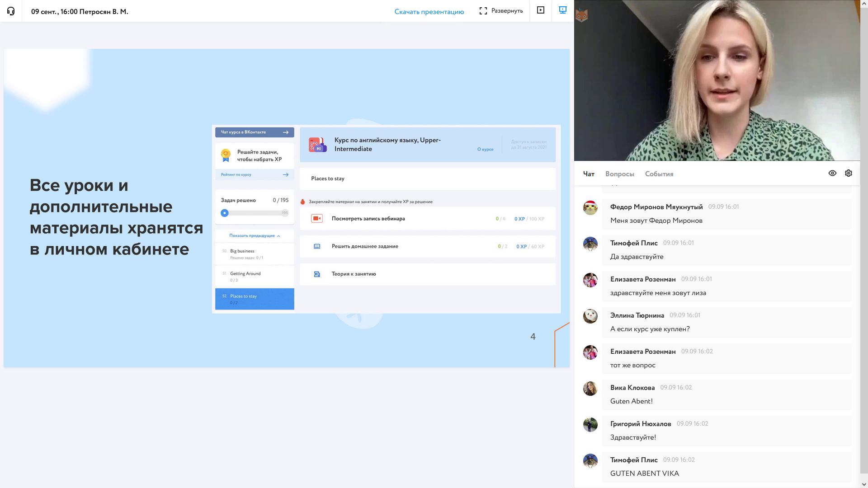Click the video play mode icon

coord(540,10)
